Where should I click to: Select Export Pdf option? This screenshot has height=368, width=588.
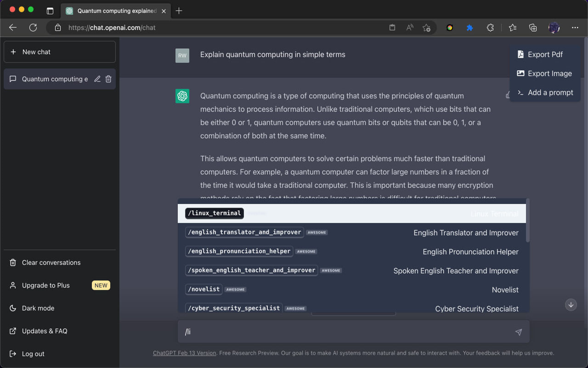pos(545,54)
